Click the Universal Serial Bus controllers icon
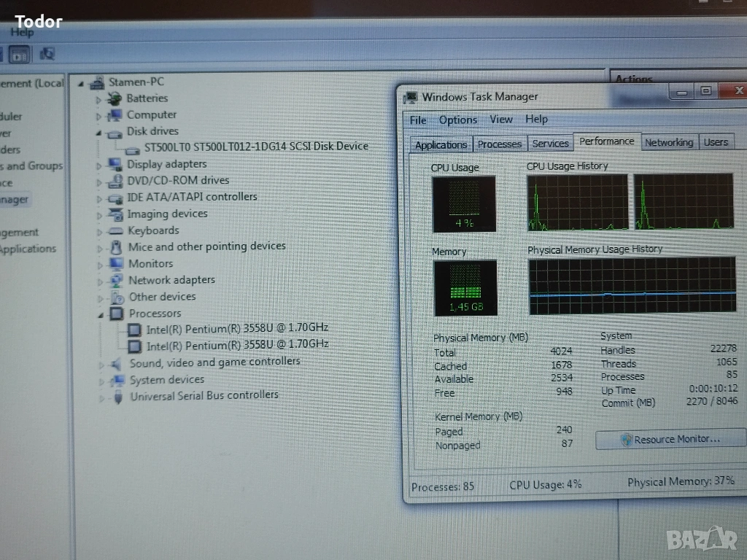The width and height of the screenshot is (747, 560). [x=117, y=397]
